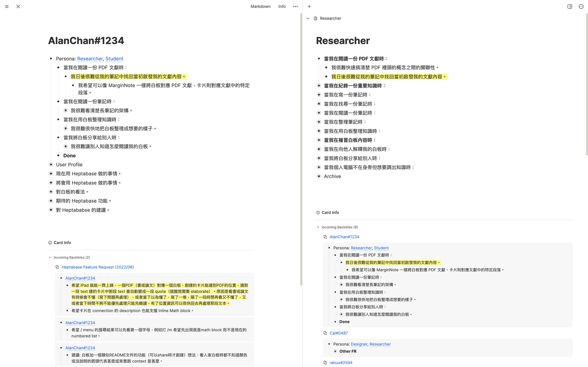588x367 pixels.
Task: Open the Info tab
Action: click(282, 6)
